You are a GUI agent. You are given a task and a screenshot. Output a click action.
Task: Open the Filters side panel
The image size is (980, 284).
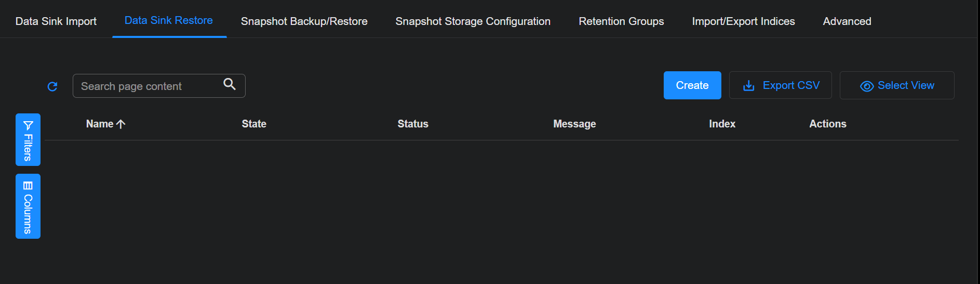(x=28, y=139)
